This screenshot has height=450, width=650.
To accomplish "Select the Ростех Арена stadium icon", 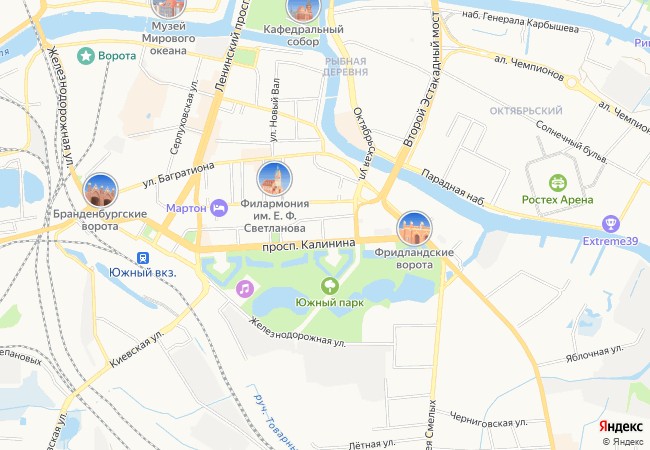I will click(x=558, y=183).
